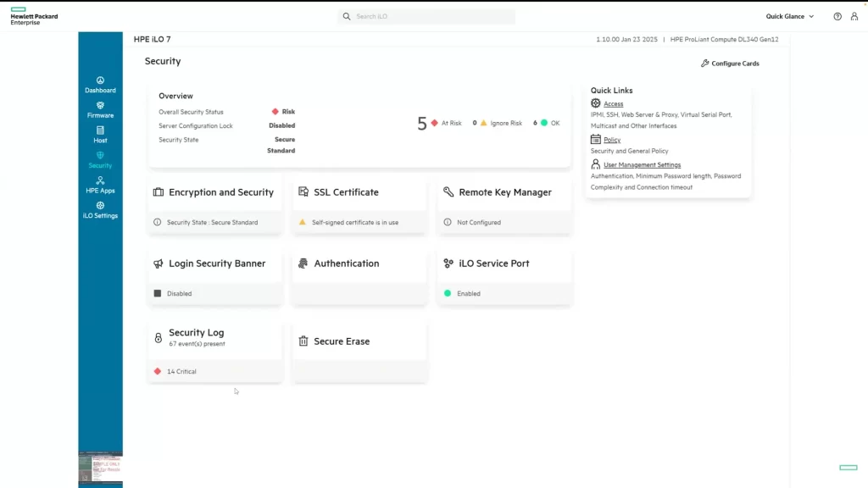The image size is (868, 488).
Task: Go to Firmware in the sidebar menu
Action: pos(100,110)
